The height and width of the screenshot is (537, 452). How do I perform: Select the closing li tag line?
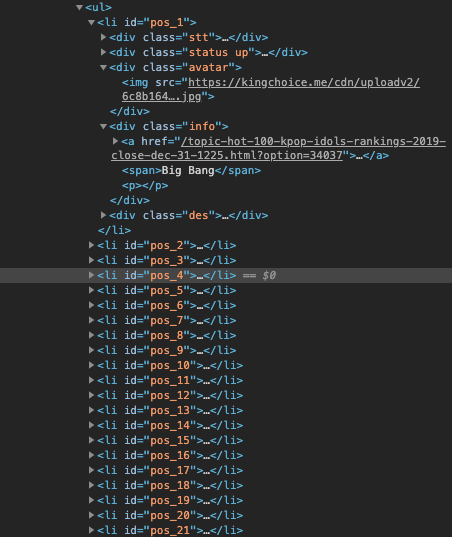[114, 230]
